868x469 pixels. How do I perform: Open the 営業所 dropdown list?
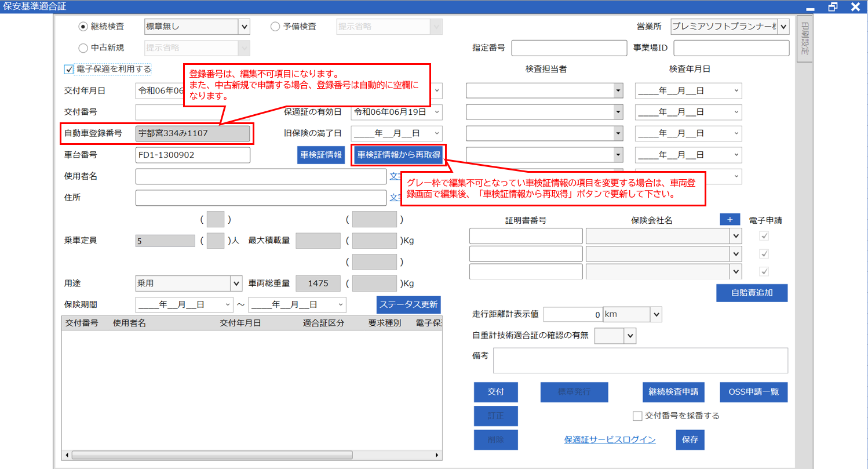pos(783,27)
